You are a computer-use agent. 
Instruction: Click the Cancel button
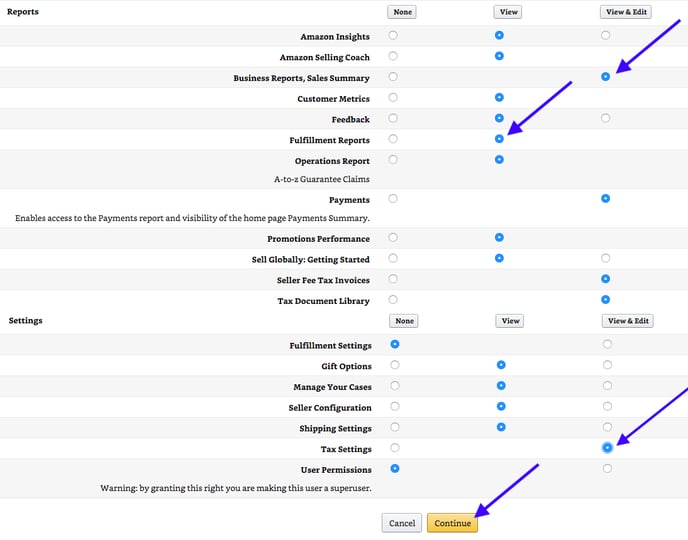(x=402, y=523)
